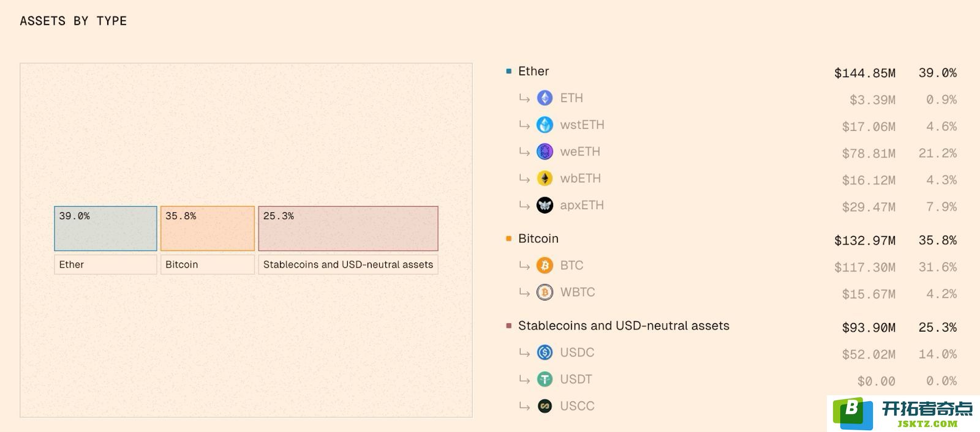This screenshot has width=980, height=432.
Task: Click the blue Ether legend square
Action: (508, 72)
